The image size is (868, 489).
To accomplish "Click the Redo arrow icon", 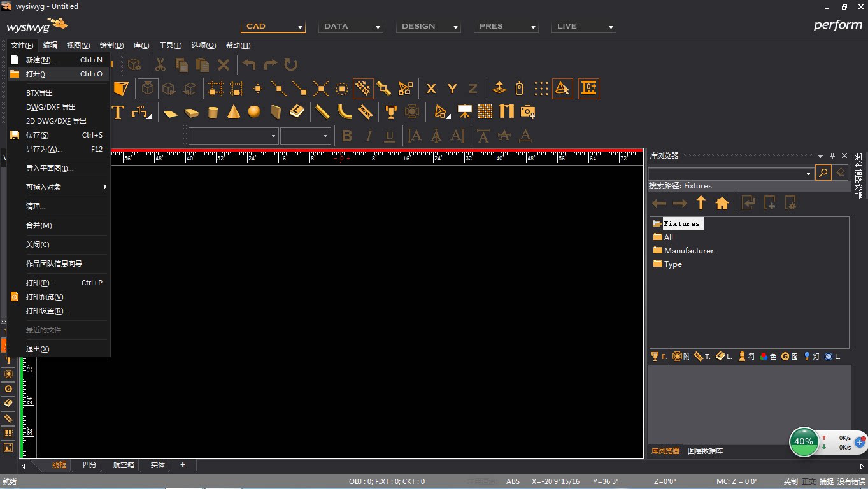I will (270, 64).
